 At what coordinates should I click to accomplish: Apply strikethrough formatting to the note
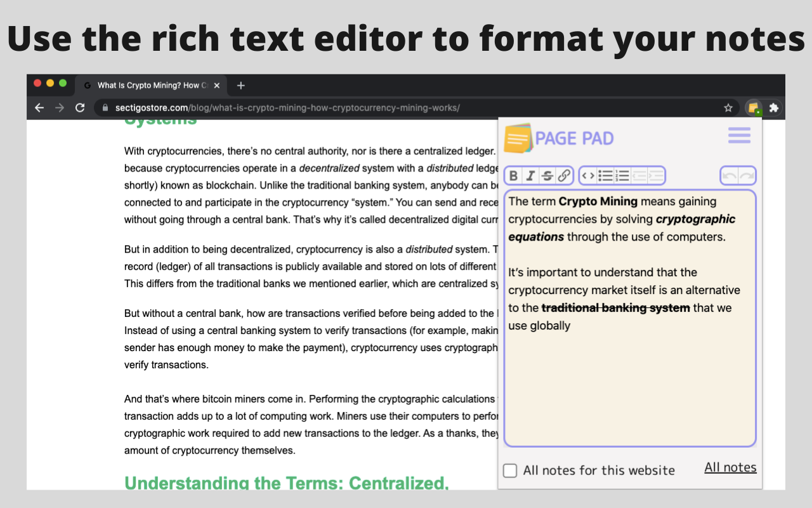pyautogui.click(x=547, y=176)
